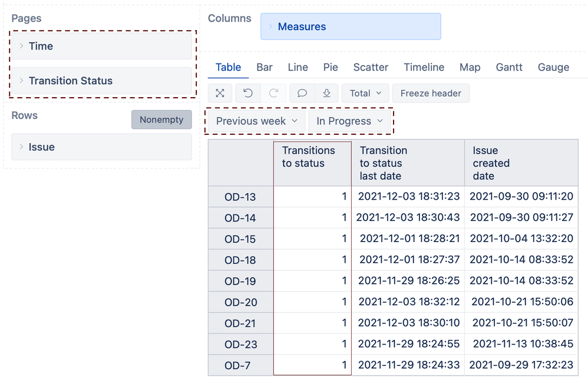Click the redo arrow icon
Screen dimensions: 588x384
click(273, 93)
